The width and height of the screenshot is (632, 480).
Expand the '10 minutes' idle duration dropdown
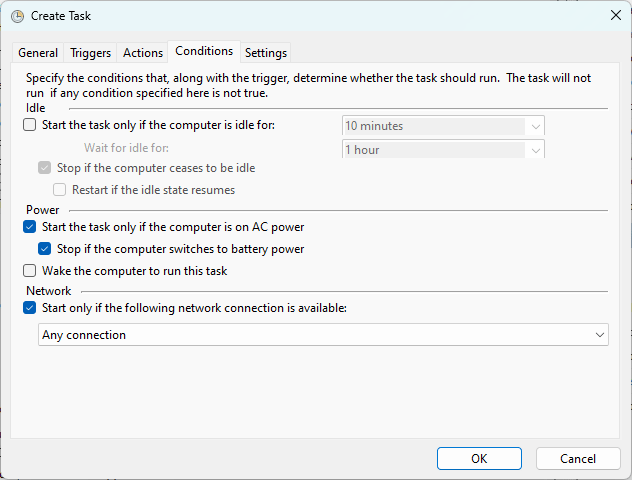click(x=443, y=126)
